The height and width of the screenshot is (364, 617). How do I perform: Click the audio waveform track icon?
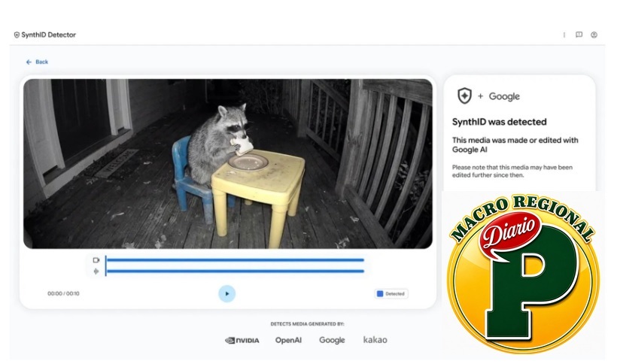coord(96,271)
